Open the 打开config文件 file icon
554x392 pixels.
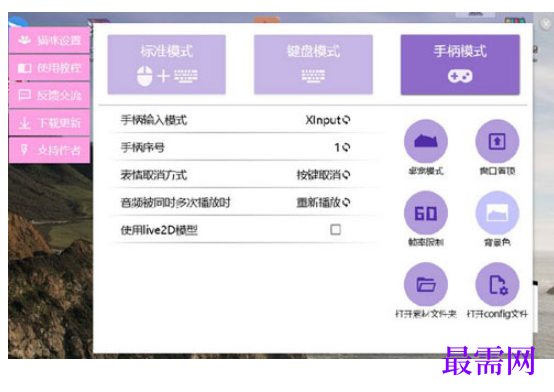pos(497,284)
